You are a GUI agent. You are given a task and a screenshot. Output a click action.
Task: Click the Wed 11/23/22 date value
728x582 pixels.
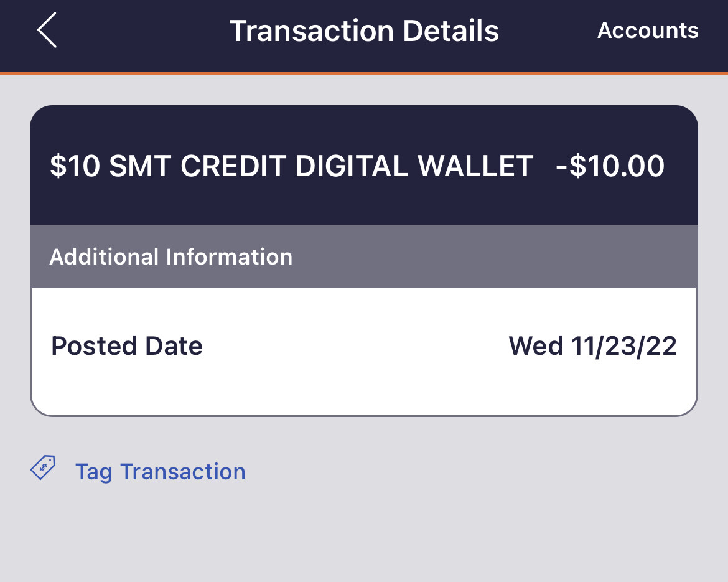[x=592, y=346]
